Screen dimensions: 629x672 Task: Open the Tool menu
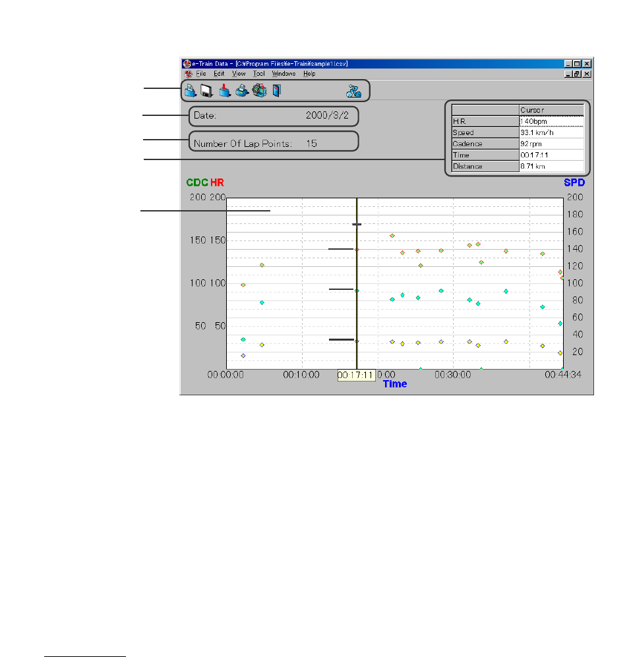click(259, 74)
